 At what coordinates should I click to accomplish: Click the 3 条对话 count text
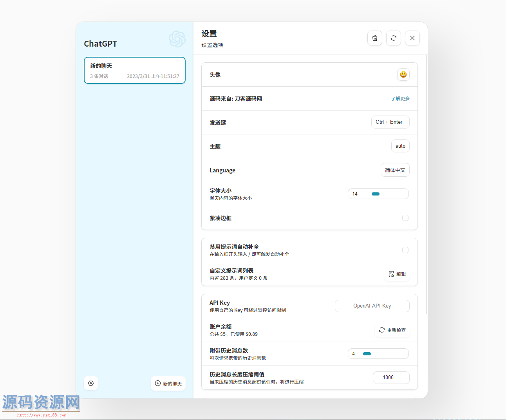point(99,76)
